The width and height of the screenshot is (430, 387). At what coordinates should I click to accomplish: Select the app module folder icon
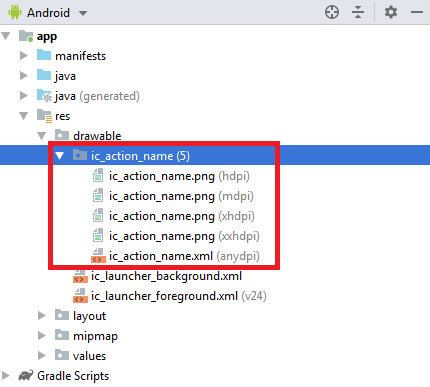click(26, 36)
